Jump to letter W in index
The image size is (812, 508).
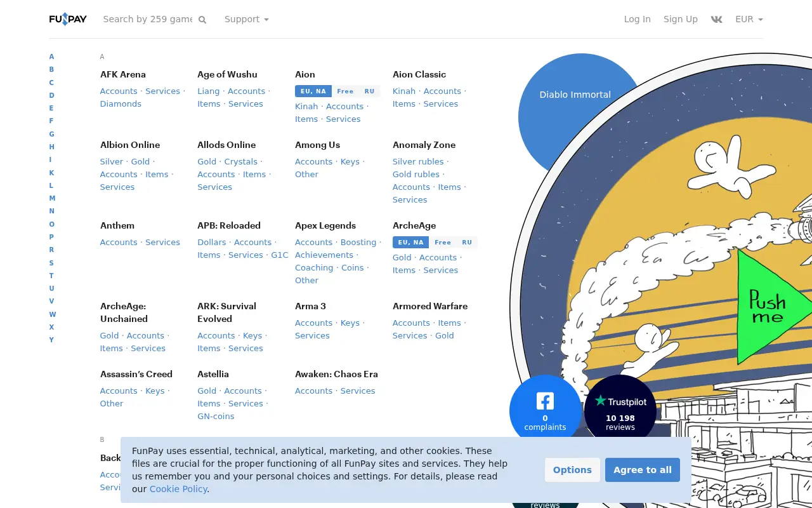pos(53,314)
